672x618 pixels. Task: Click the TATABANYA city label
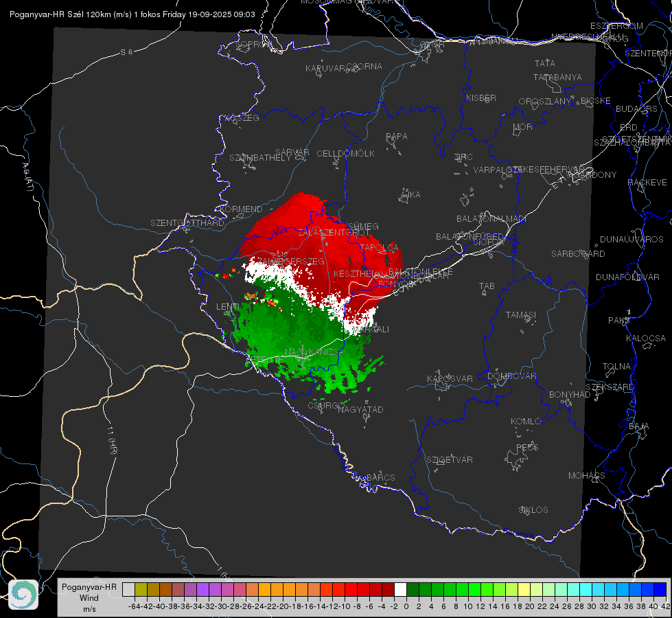coord(557,77)
